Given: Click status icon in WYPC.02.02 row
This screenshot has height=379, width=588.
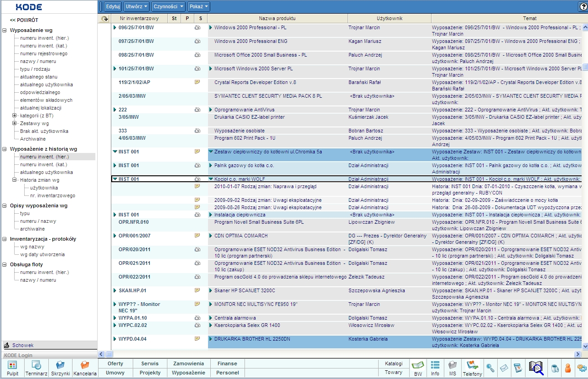Looking at the screenshot, I should click(x=198, y=326).
